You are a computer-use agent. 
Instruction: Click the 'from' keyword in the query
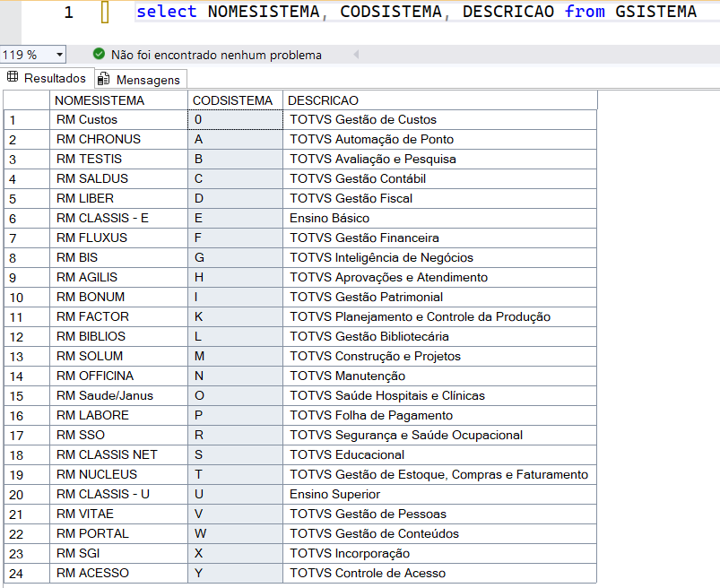585,12
